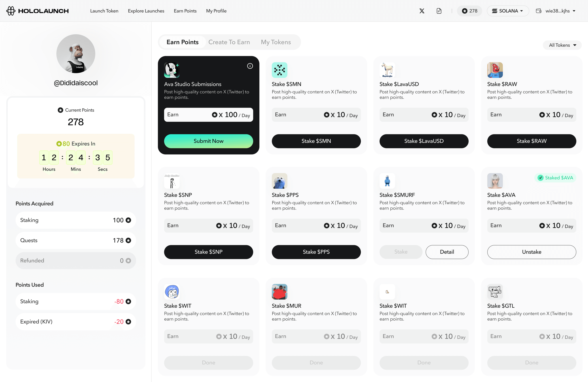Image resolution: width=588 pixels, height=382 pixels.
Task: Switch to the Earn Points tab
Action: point(182,42)
